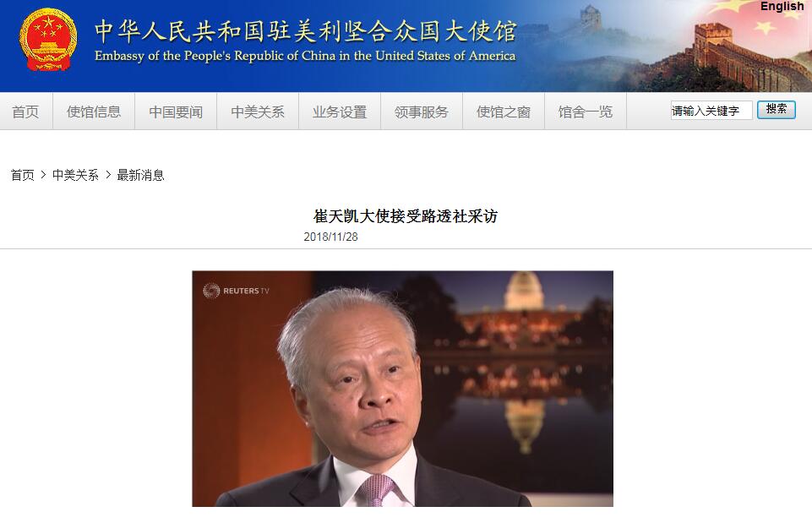The image size is (812, 523).
Task: Click the 搜索 search button
Action: (x=777, y=110)
